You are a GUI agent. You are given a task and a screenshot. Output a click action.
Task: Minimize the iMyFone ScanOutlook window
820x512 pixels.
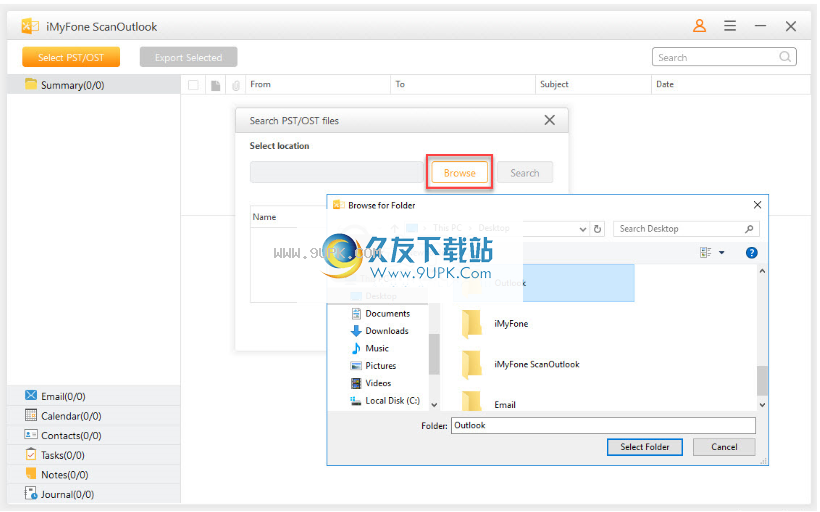(x=760, y=26)
